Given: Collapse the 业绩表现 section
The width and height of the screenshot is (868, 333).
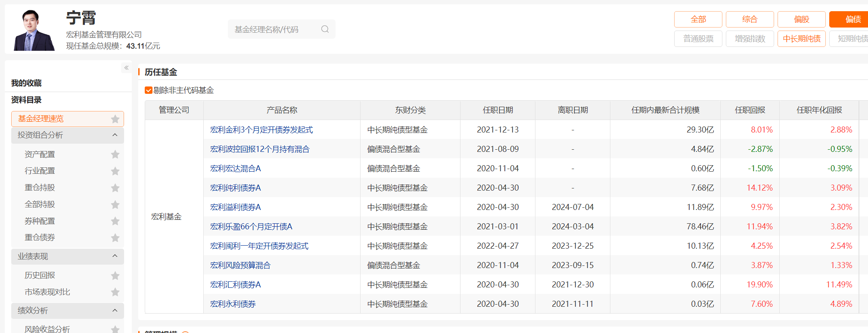Looking at the screenshot, I should (x=115, y=256).
